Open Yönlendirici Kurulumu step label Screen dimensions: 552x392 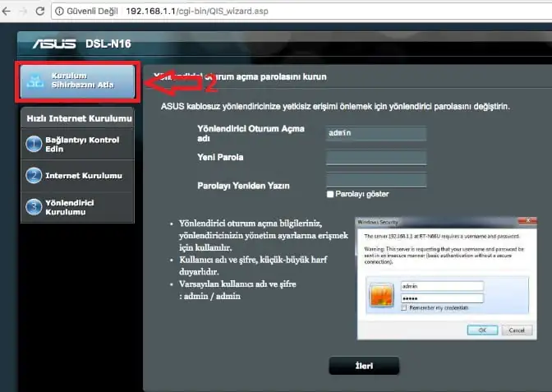tap(70, 207)
